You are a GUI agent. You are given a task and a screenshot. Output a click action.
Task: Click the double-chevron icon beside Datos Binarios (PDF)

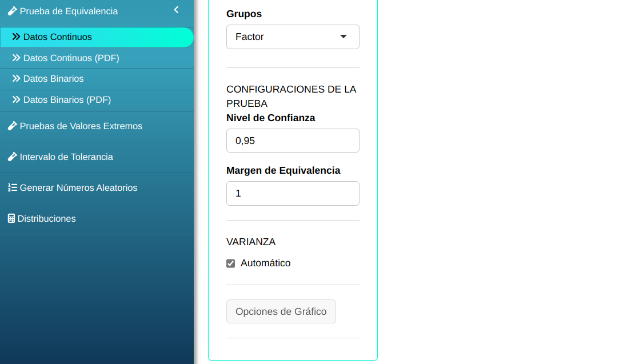(x=16, y=100)
